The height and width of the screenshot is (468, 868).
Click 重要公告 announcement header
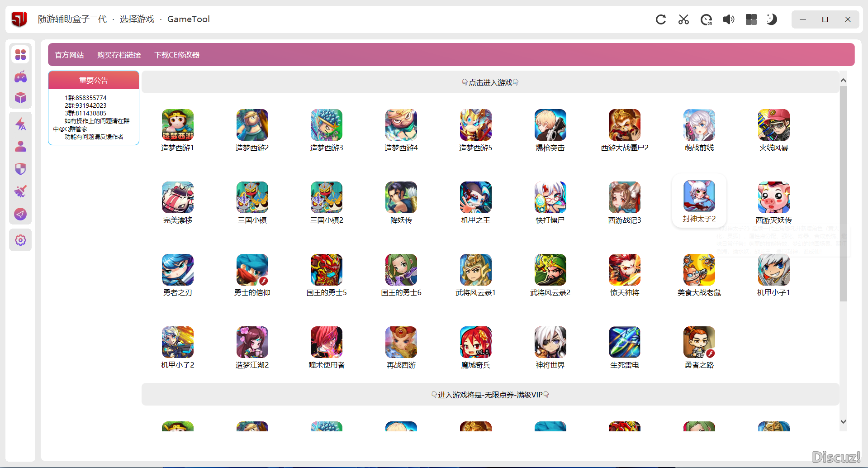point(94,81)
